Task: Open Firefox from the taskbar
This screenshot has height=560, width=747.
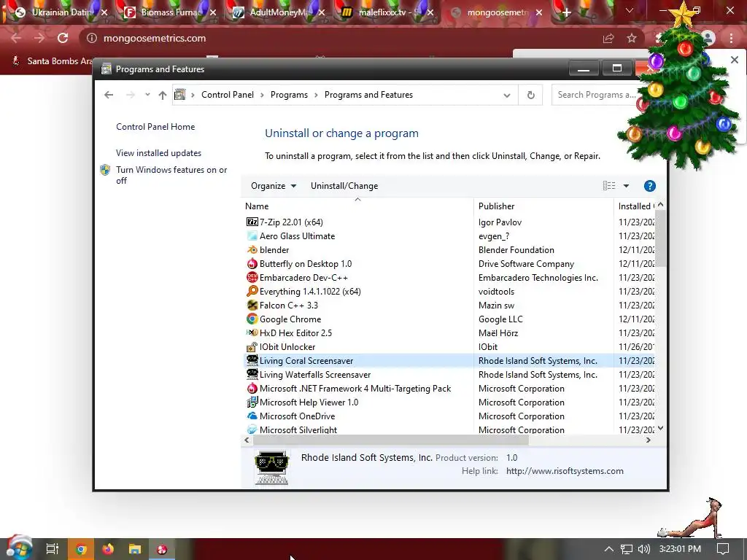Action: tap(108, 549)
